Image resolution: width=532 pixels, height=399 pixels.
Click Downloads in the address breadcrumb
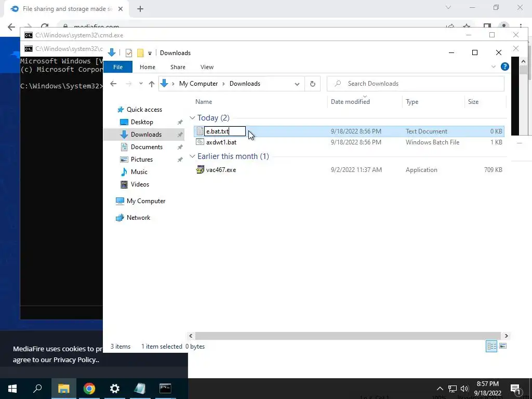coord(245,84)
